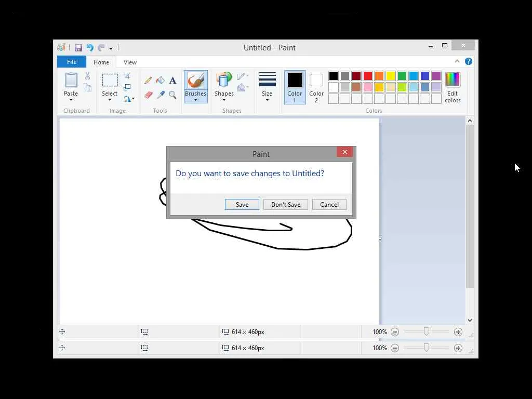Pick the purple color swatch

(x=436, y=76)
